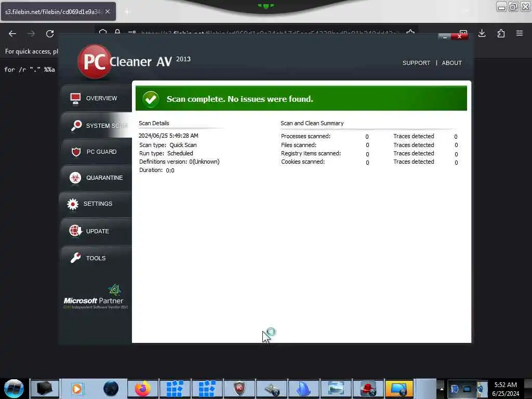The width and height of the screenshot is (532, 399).
Task: Click the Processes scanned label
Action: pyautogui.click(x=305, y=136)
